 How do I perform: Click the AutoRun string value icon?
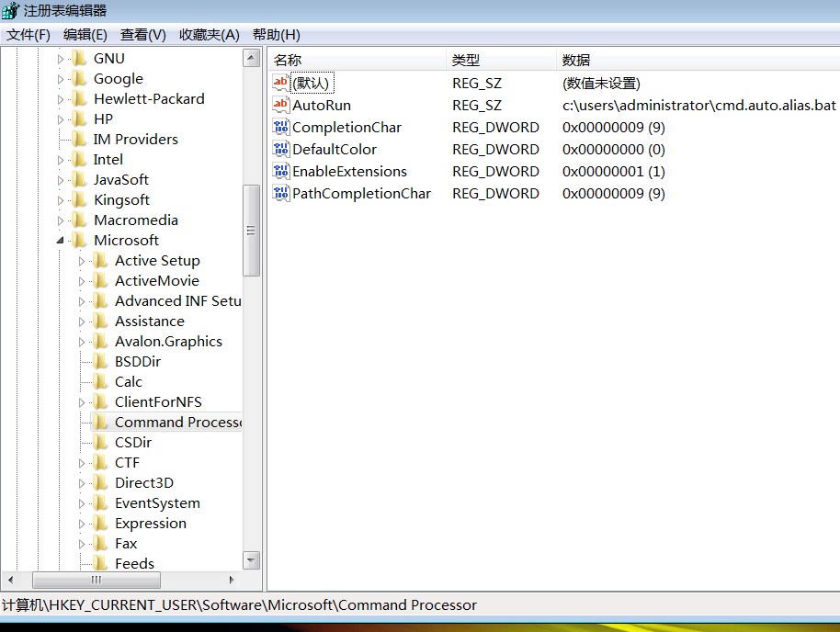281,105
